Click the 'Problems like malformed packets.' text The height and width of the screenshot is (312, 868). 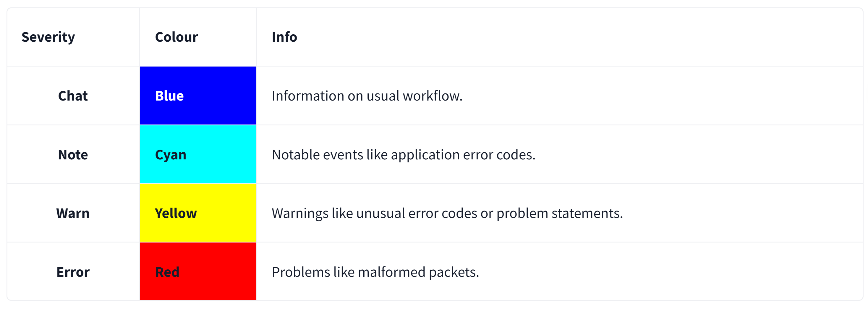coord(375,272)
